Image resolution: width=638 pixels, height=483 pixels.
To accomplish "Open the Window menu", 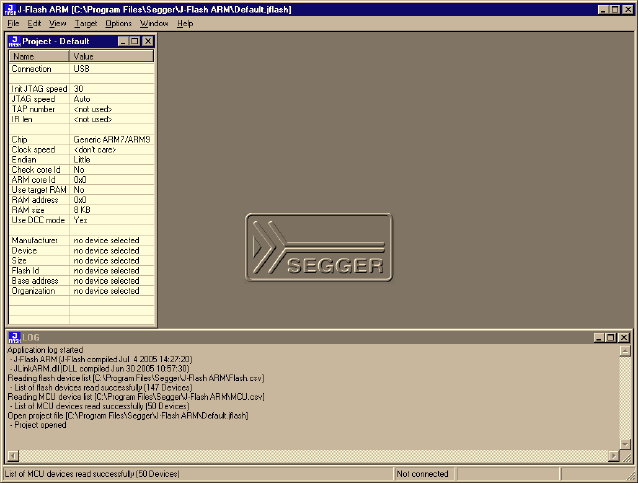I will coord(154,24).
